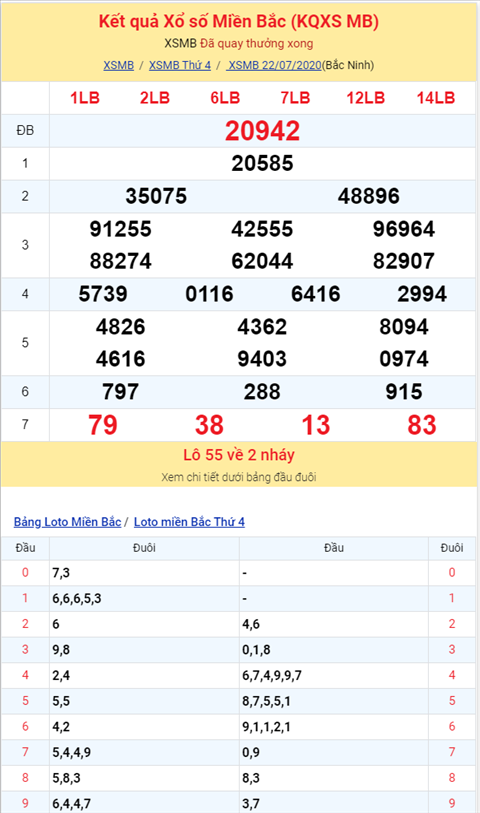The height and width of the screenshot is (813, 480).
Task: Click fifth prize number 9403
Action: pos(262,359)
